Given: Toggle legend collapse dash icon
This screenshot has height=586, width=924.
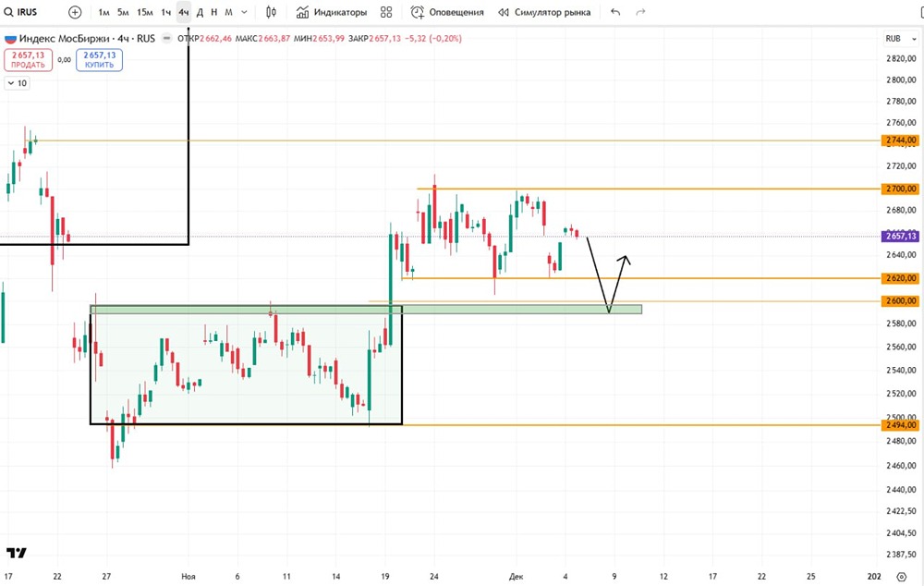Looking at the screenshot, I should click(166, 38).
